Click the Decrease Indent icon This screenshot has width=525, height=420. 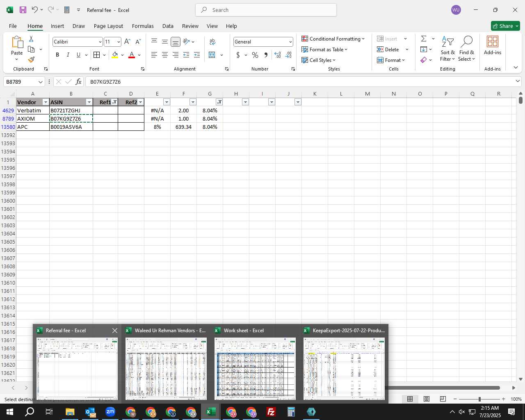tap(186, 55)
